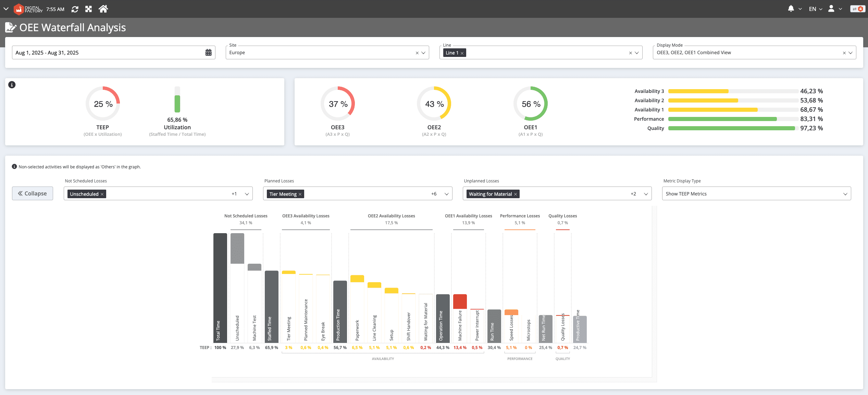868x395 pixels.
Task: Click the refresh icon in top bar
Action: tap(75, 9)
